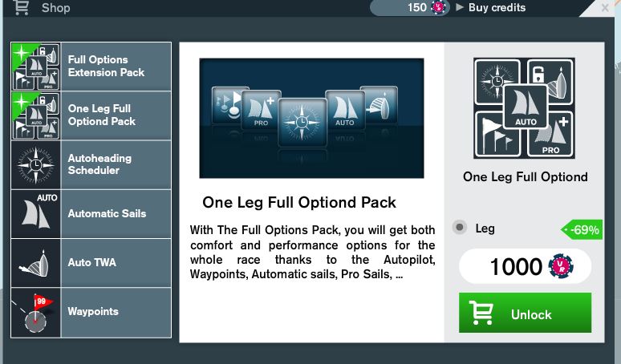Open the Buy credits link
The height and width of the screenshot is (364, 621).
[x=497, y=7]
